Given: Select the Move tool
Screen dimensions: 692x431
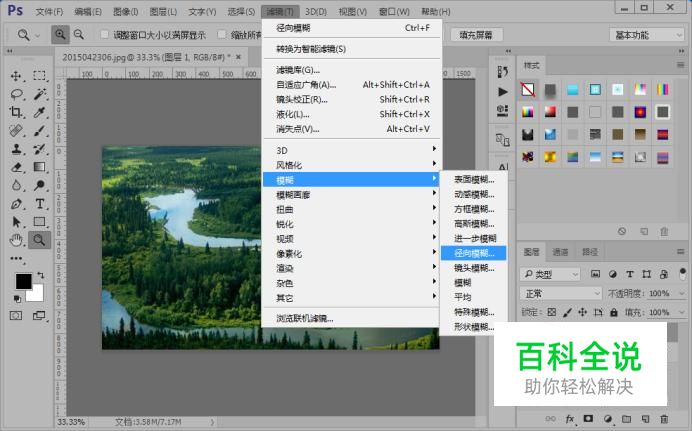Looking at the screenshot, I should (16, 76).
